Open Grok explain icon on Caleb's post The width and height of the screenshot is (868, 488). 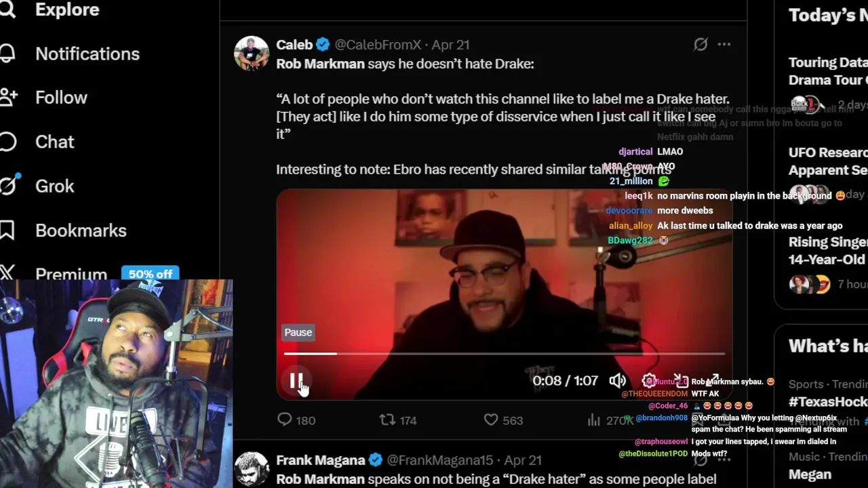click(701, 45)
